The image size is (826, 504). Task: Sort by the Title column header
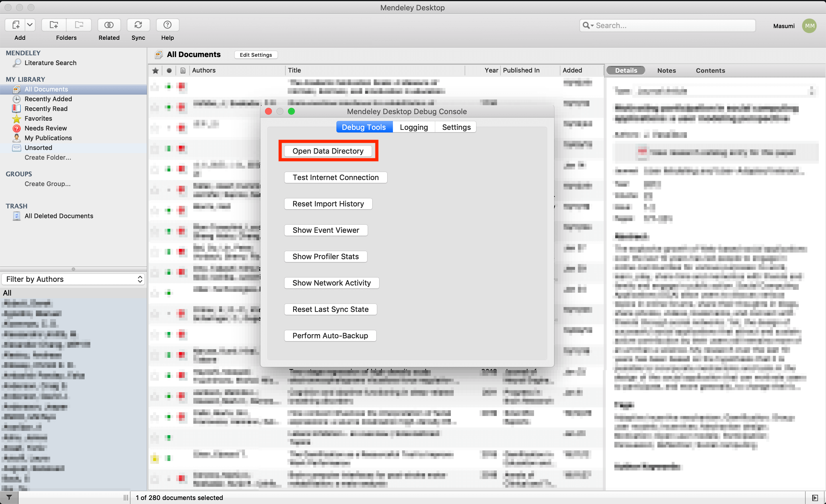[x=375, y=70]
